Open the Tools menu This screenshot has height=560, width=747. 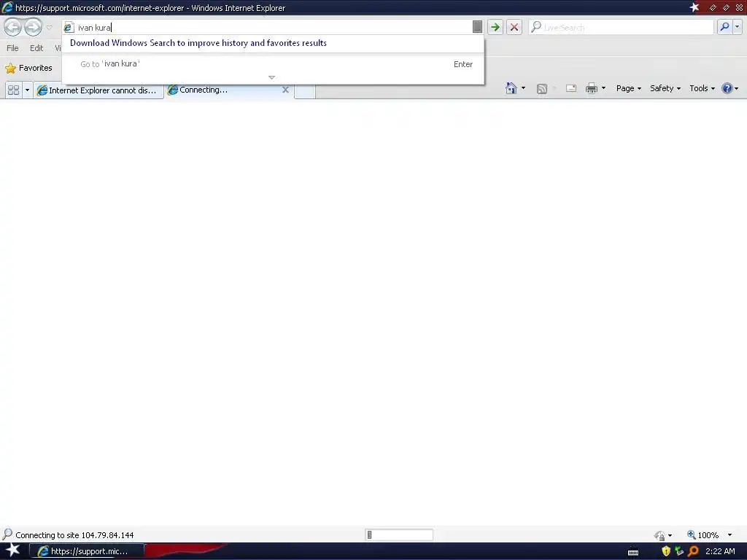pos(703,88)
